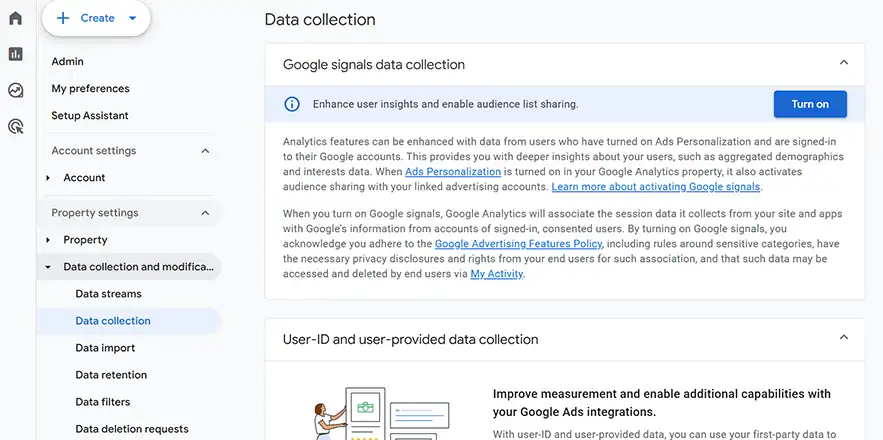Click the User-ID illustration image
Viewport: 883px width, 440px height.
tap(382, 414)
